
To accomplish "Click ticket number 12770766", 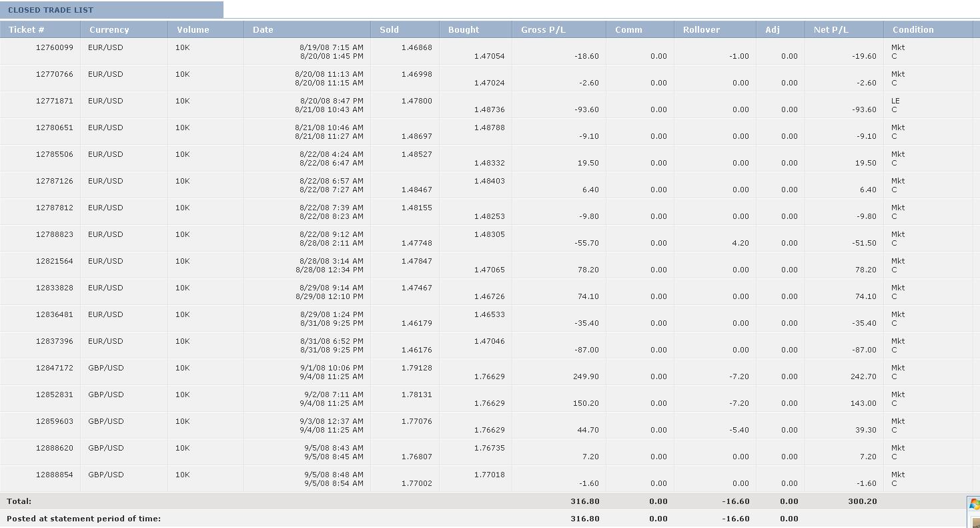I will click(55, 74).
